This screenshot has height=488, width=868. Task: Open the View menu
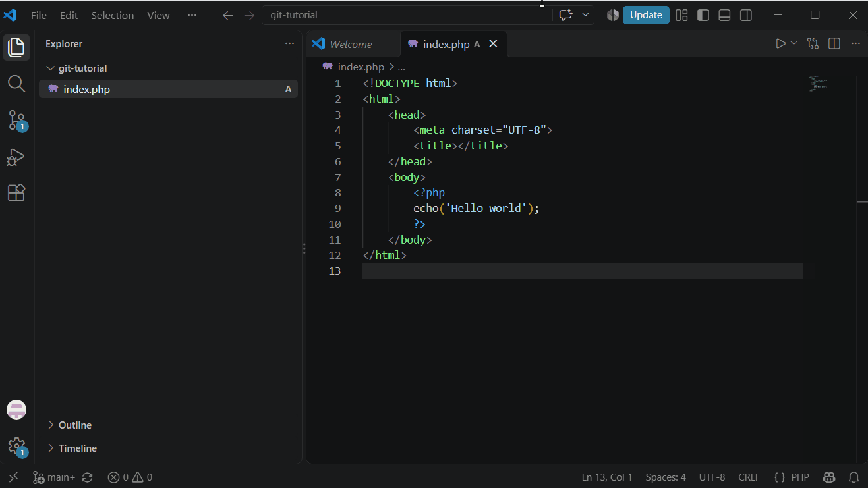tap(158, 15)
